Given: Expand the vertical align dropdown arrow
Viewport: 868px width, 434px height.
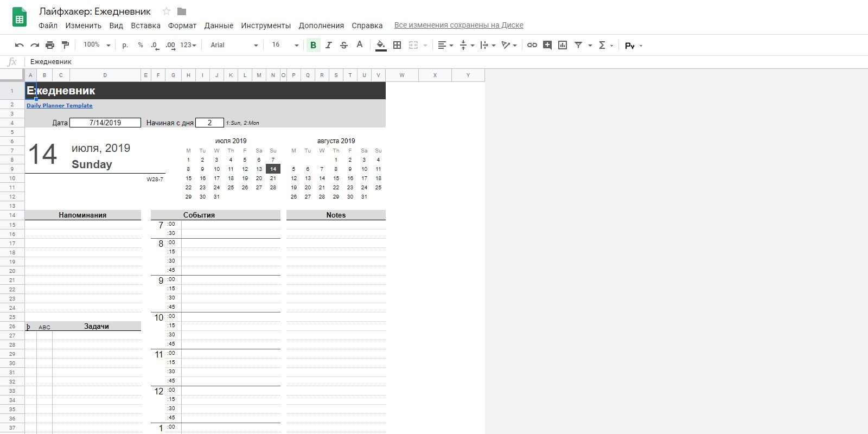Looking at the screenshot, I should 473,46.
